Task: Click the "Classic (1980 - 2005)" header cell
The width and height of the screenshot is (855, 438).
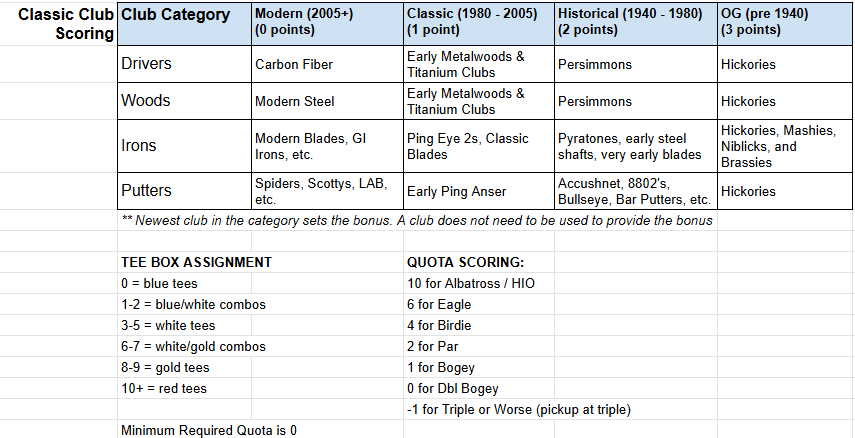Action: pos(479,24)
